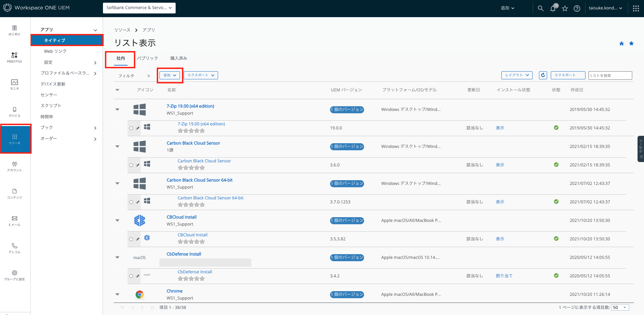Collapse the 7-Zip 19.00 group row
Viewport: 644px width, 315px height.
pos(117,109)
